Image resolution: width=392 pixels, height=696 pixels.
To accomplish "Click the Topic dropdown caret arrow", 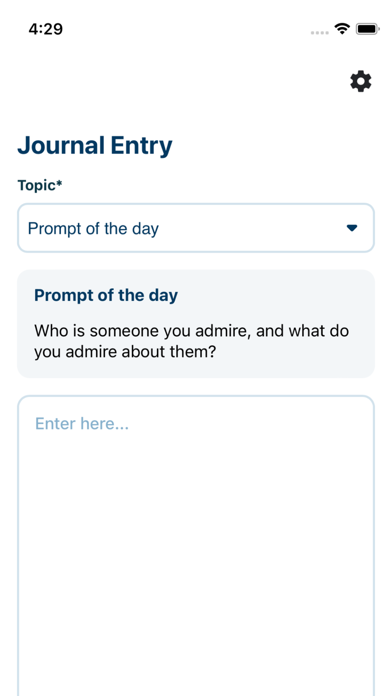I will pyautogui.click(x=352, y=228).
